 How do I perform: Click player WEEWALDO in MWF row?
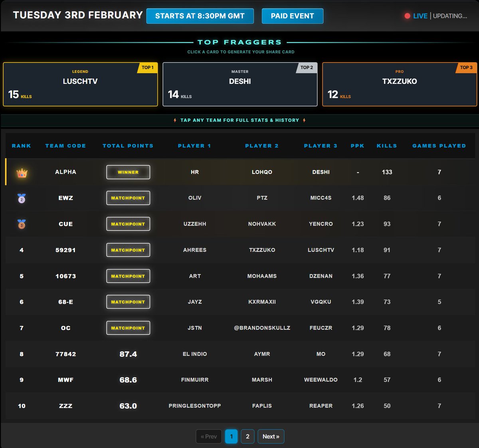[x=321, y=380]
